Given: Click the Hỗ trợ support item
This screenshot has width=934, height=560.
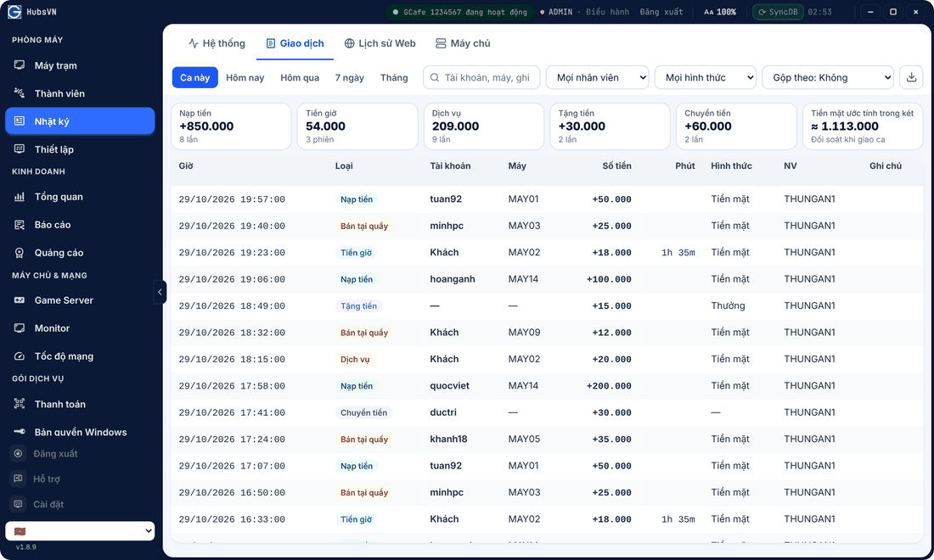Looking at the screenshot, I should pos(80,479).
